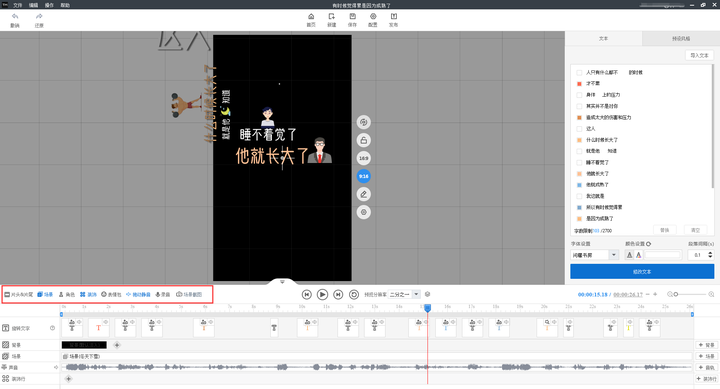This screenshot has height=389, width=720.
Task: Click the 导入文本 button
Action: click(699, 55)
